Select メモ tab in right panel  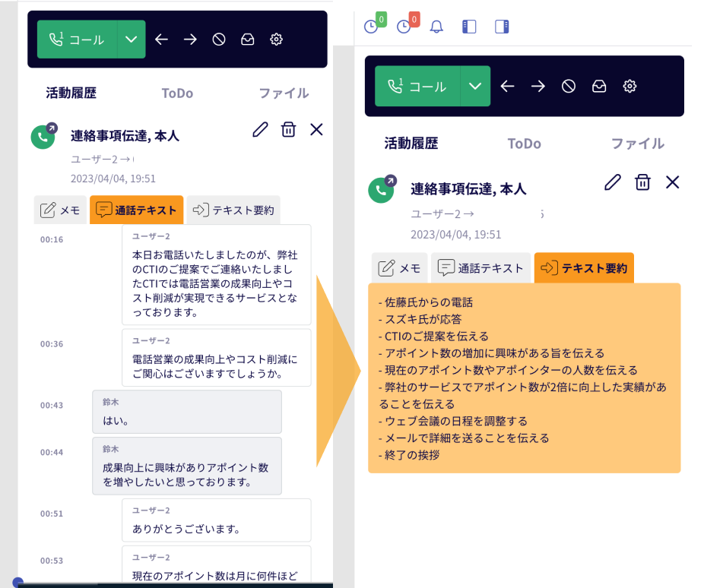tap(400, 268)
